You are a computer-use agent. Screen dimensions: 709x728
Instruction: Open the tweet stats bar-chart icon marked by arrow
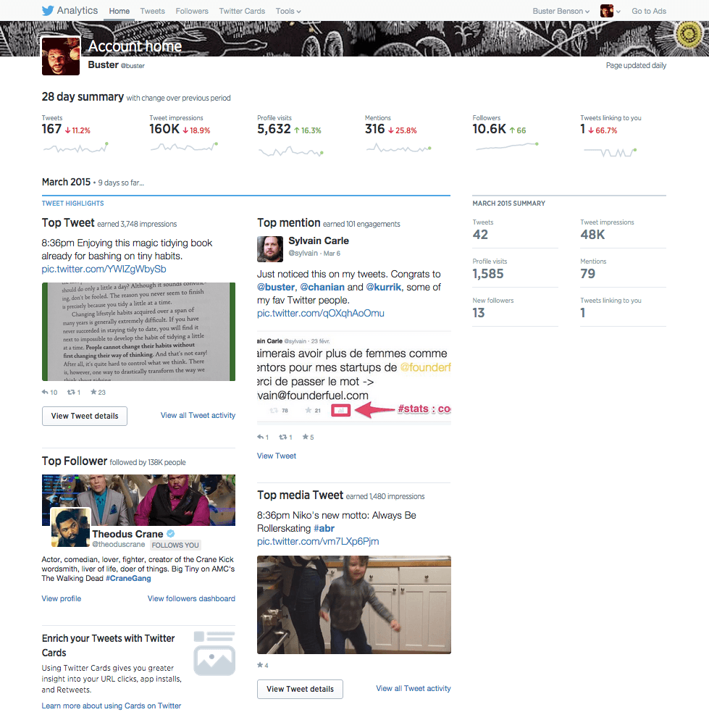coord(340,410)
